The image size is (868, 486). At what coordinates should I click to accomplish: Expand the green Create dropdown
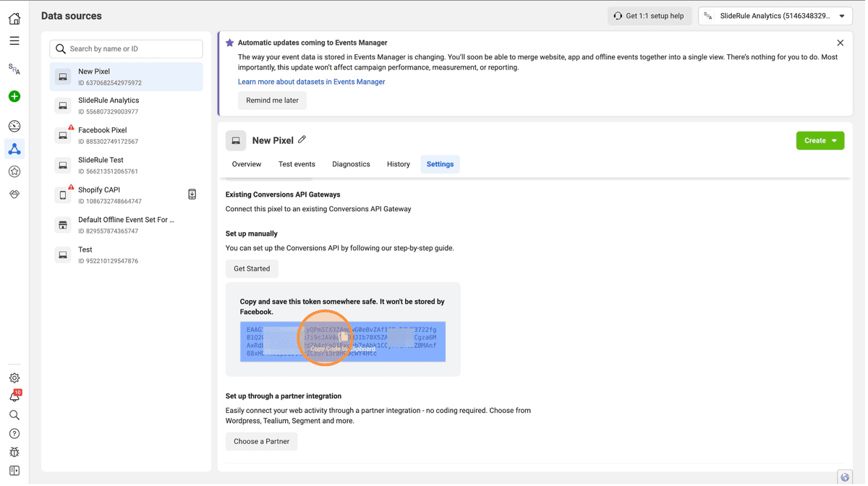[x=820, y=141]
